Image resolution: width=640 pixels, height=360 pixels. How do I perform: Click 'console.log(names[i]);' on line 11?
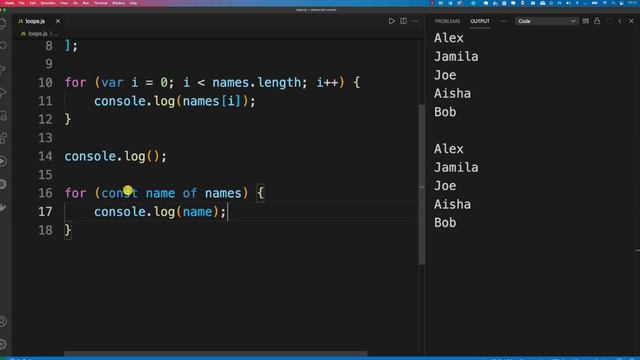tap(175, 101)
